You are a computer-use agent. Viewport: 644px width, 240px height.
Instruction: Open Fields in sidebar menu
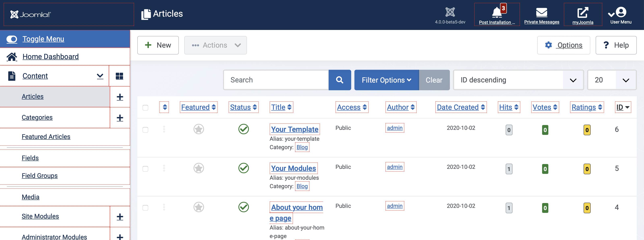(30, 158)
